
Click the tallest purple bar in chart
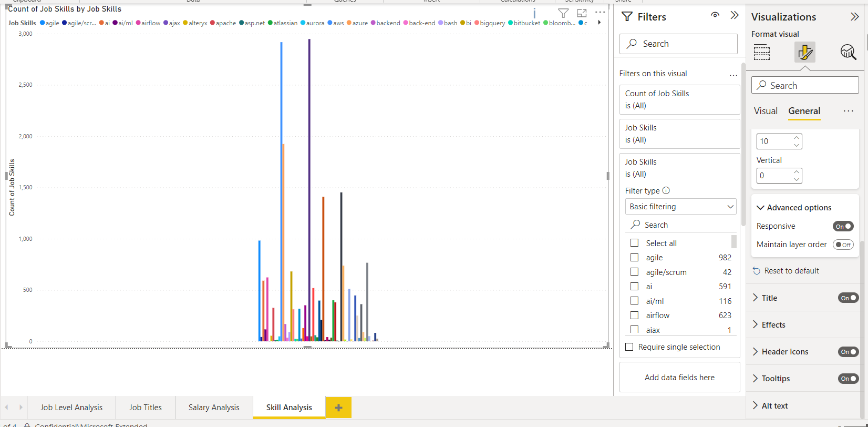pos(309,189)
